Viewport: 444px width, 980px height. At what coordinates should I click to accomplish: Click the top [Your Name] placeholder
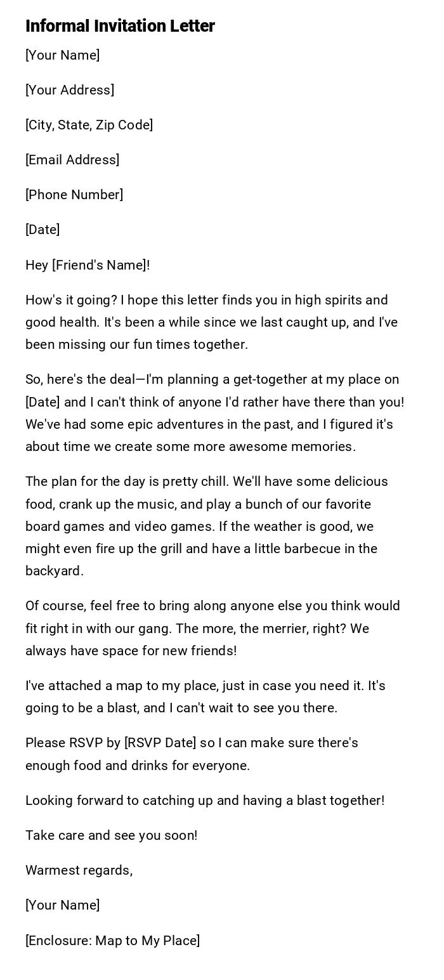[x=62, y=55]
